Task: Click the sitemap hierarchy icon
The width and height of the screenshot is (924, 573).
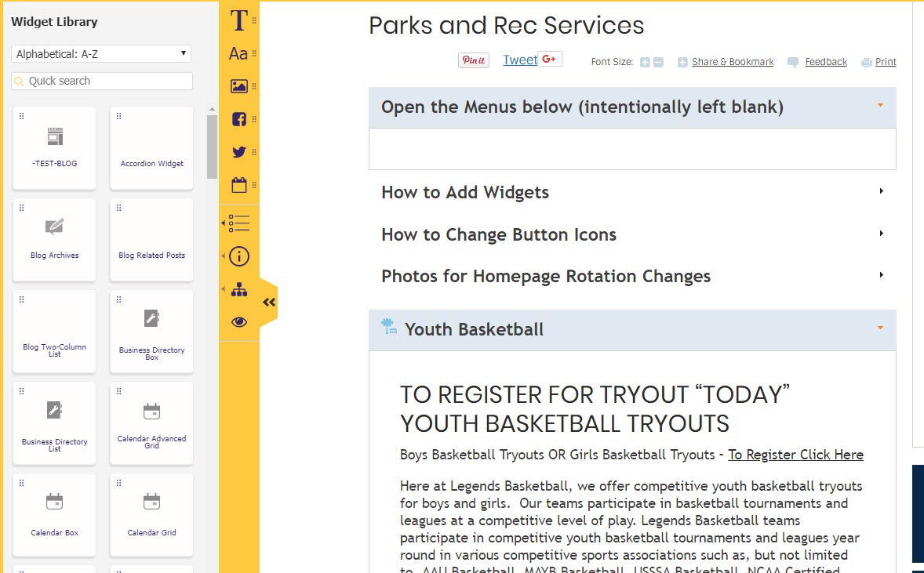Action: pyautogui.click(x=239, y=290)
